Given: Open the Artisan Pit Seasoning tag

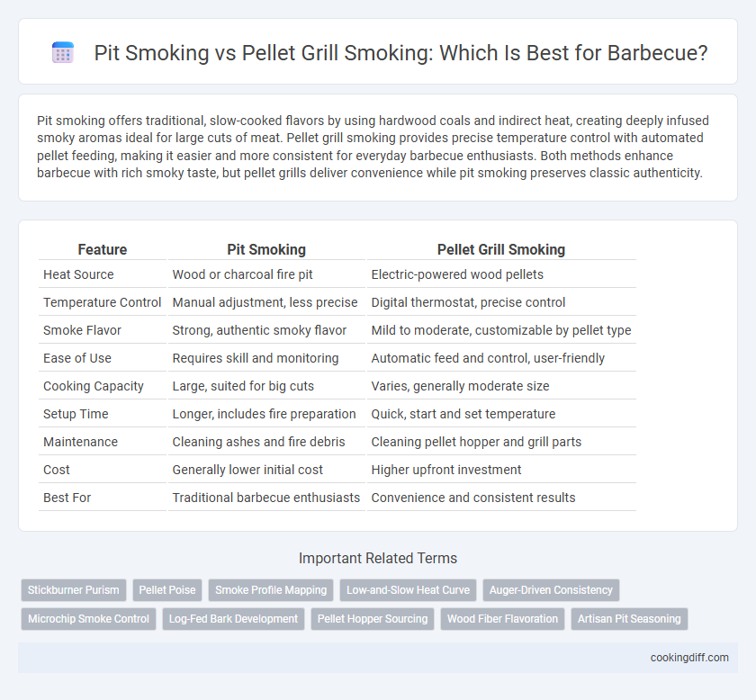Looking at the screenshot, I should click(629, 619).
